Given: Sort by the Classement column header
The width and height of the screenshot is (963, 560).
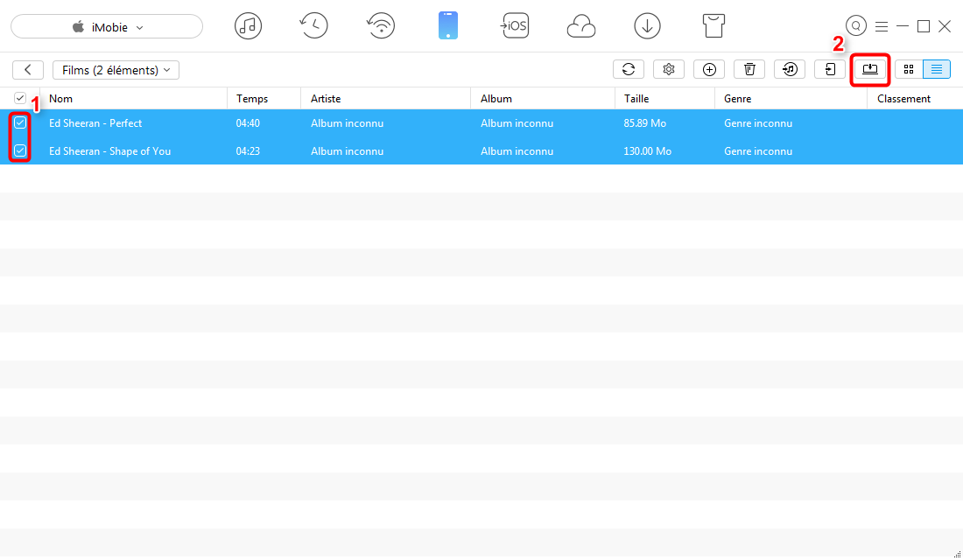Looking at the screenshot, I should 903,98.
